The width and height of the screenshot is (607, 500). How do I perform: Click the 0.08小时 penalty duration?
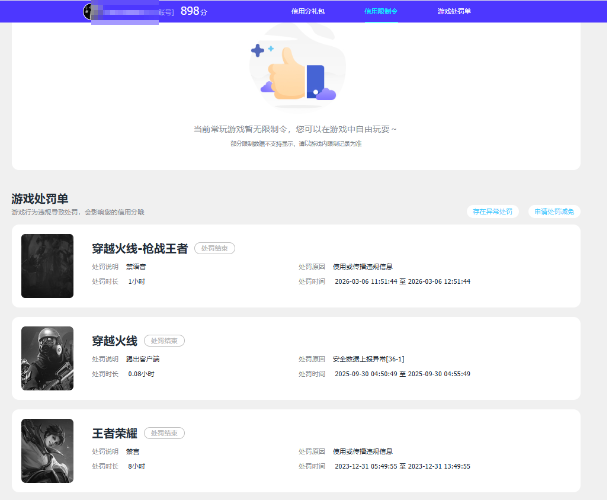(141, 374)
